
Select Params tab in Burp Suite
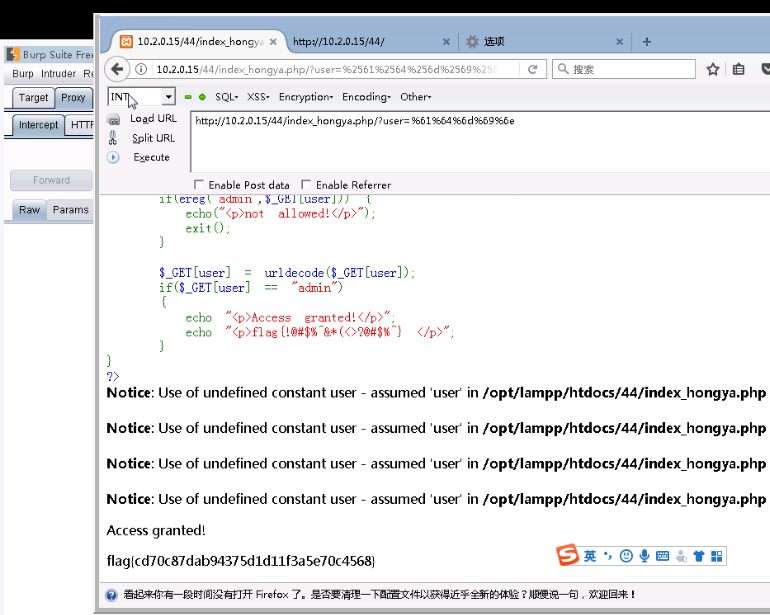click(71, 210)
